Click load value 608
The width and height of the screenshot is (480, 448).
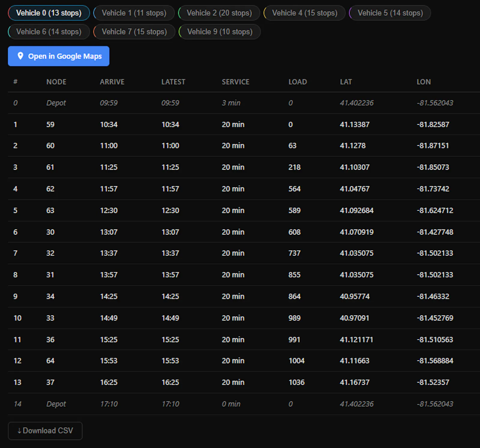[x=294, y=232]
